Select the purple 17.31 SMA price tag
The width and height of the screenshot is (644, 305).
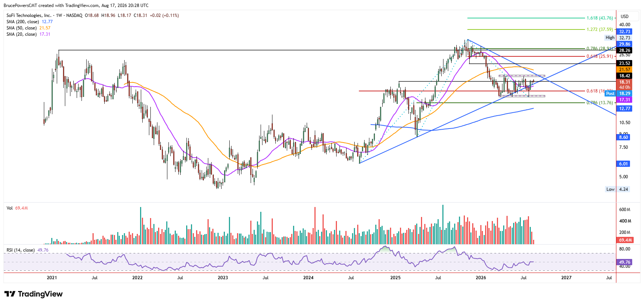pyautogui.click(x=624, y=100)
